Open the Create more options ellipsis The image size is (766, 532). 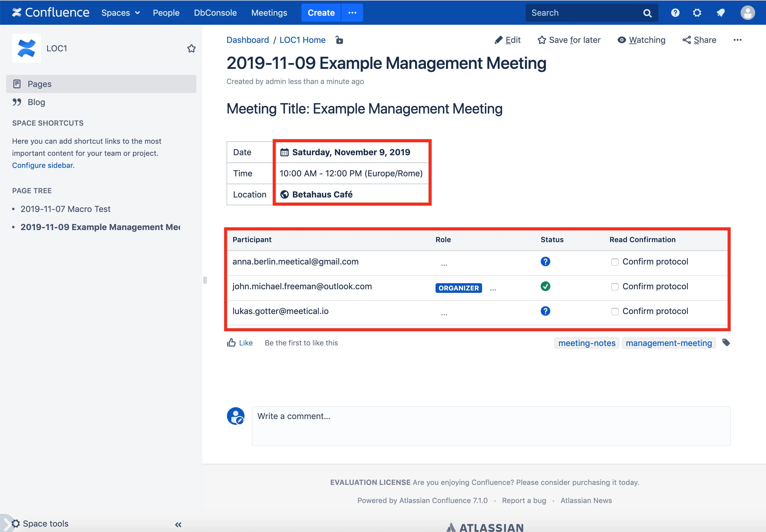coord(352,13)
